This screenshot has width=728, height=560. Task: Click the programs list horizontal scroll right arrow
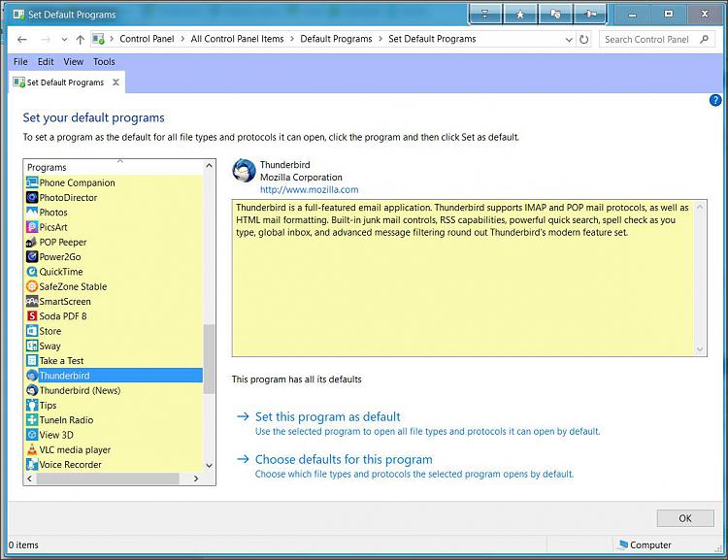coord(196,478)
